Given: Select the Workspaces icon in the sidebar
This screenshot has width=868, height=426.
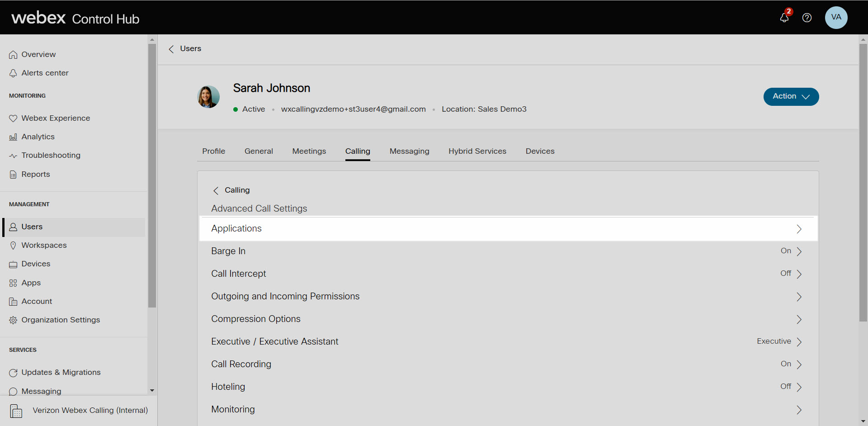Looking at the screenshot, I should click(13, 245).
